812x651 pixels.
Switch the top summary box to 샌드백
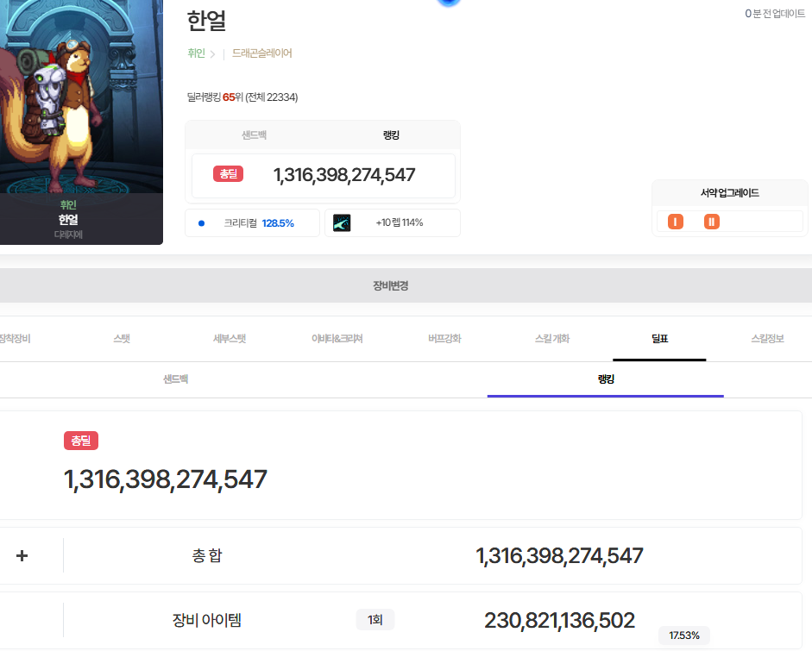point(255,135)
